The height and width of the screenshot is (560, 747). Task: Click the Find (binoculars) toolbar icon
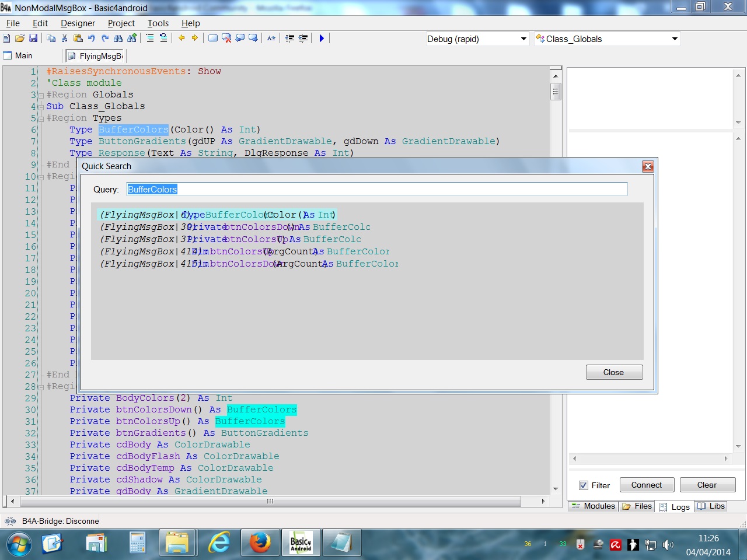[x=118, y=38]
